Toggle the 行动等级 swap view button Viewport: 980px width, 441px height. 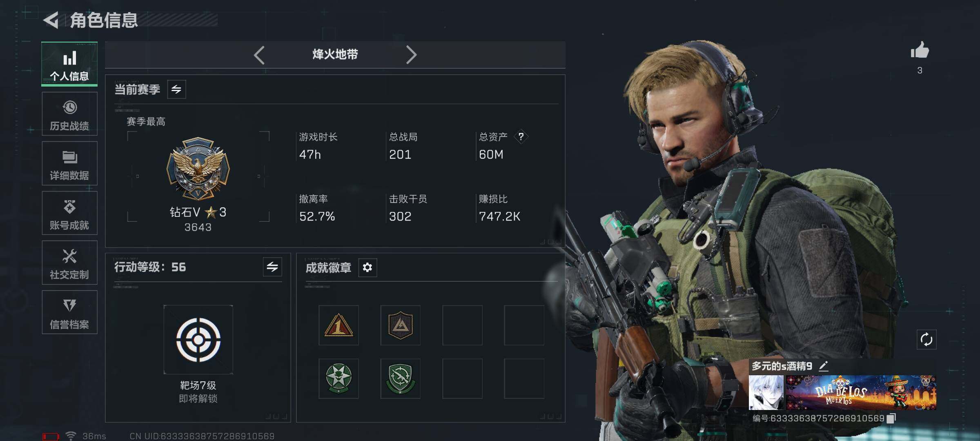point(272,267)
